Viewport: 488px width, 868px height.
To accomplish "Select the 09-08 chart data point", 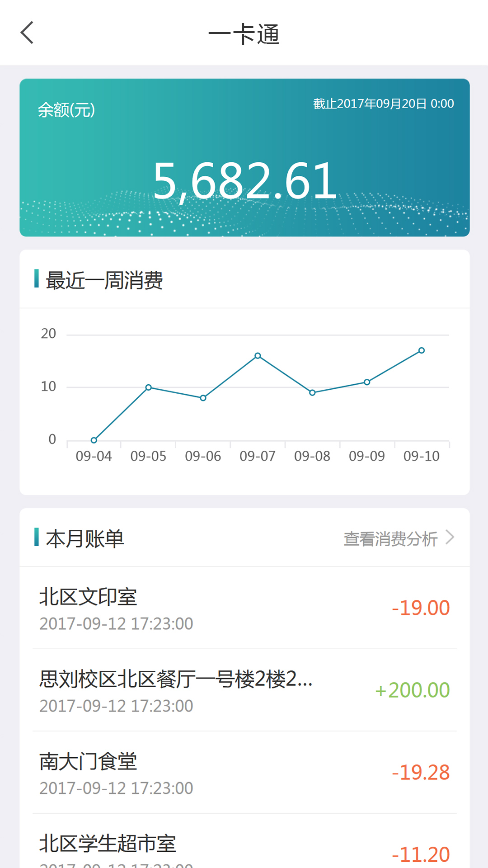I will pos(312,392).
